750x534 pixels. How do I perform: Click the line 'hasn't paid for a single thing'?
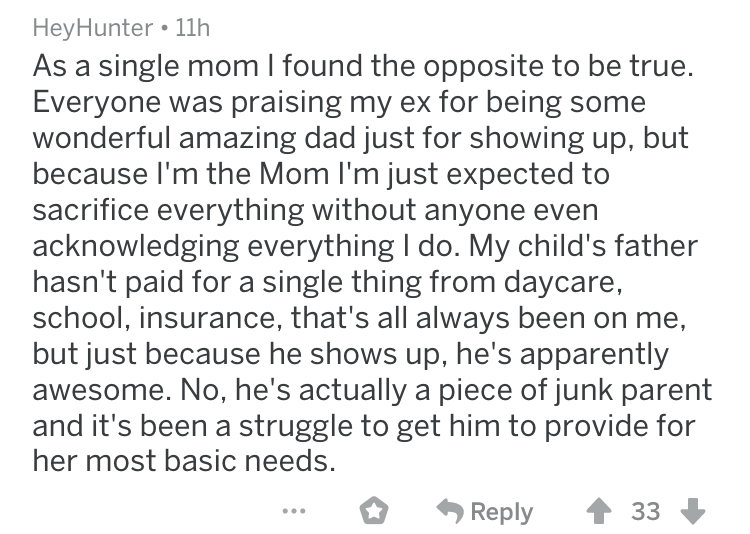tap(328, 282)
